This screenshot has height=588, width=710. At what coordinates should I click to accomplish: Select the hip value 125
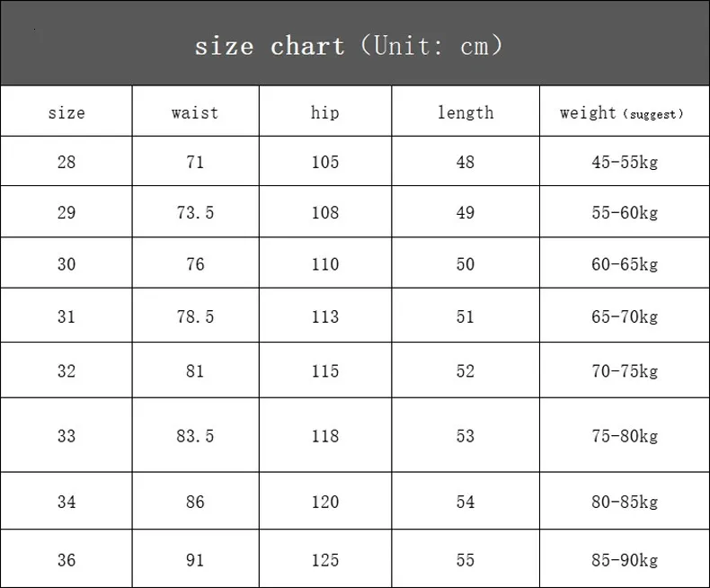pos(325,560)
